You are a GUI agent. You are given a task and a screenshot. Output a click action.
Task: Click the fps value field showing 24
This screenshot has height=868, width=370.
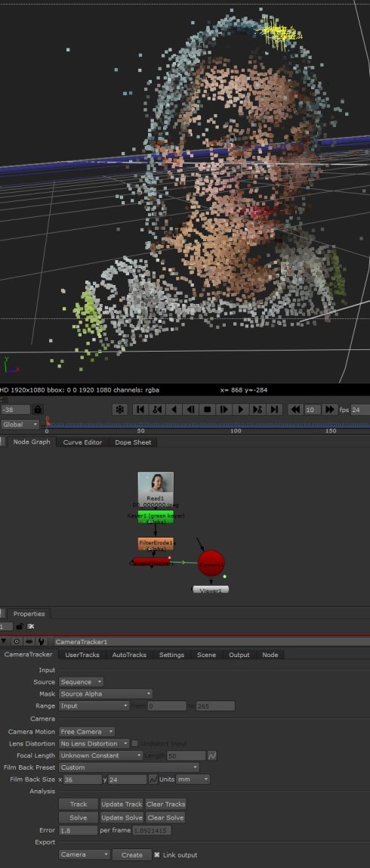[x=361, y=410]
